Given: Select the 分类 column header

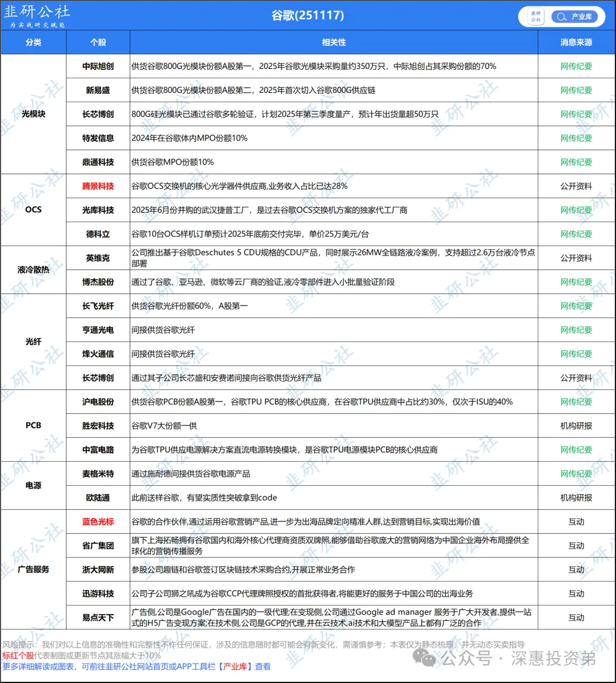Looking at the screenshot, I should pyautogui.click(x=34, y=42).
